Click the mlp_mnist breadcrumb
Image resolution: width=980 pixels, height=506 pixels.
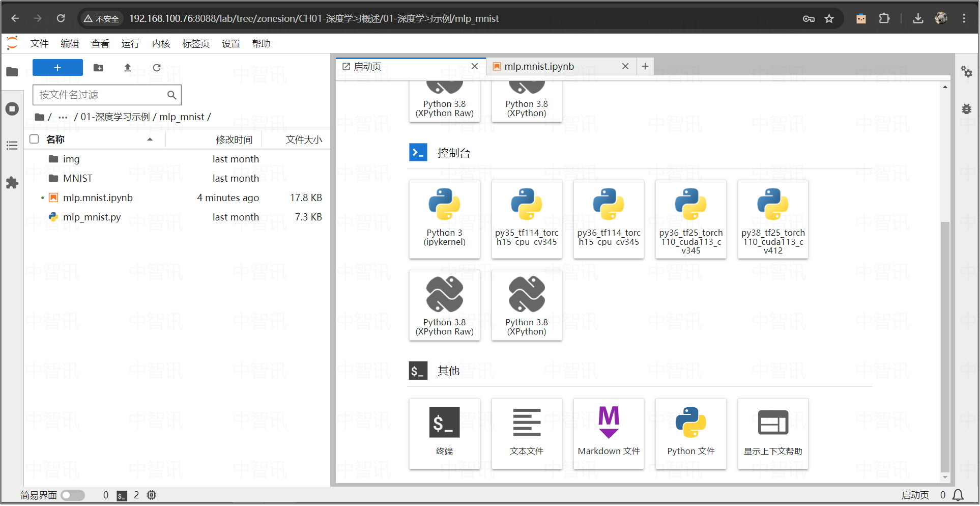182,117
